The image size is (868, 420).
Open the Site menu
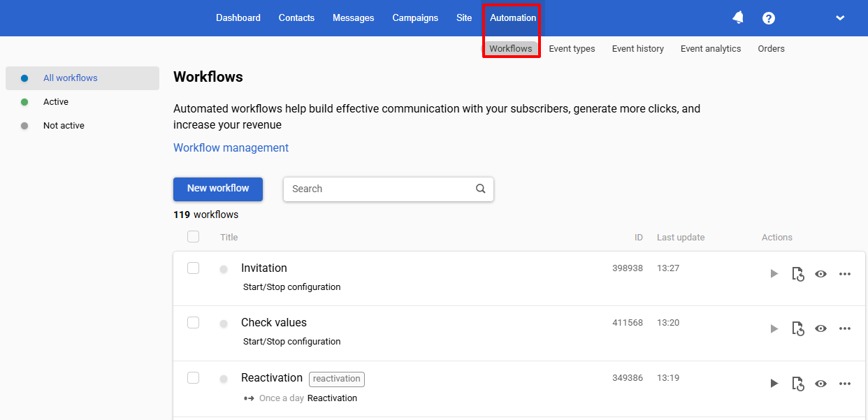464,18
